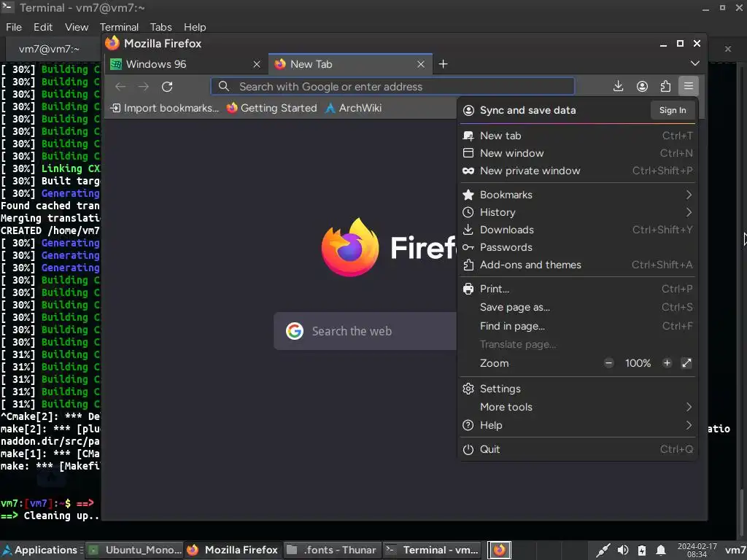The height and width of the screenshot is (560, 747).
Task: Switch to the Windows 96 tab
Action: coord(186,64)
